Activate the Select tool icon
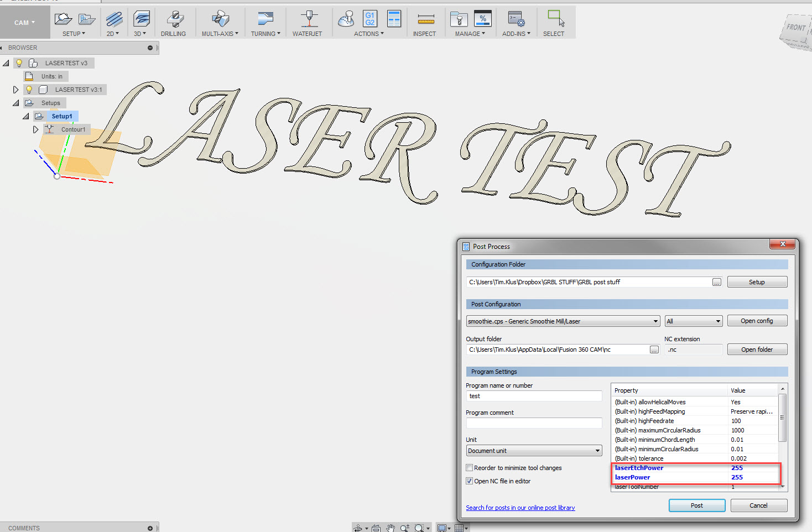 pyautogui.click(x=555, y=19)
